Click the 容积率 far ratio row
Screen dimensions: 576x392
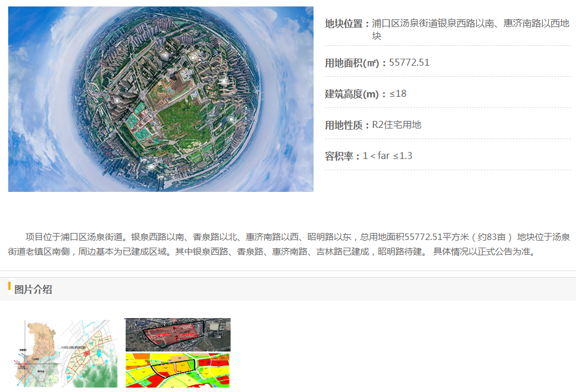[369, 156]
